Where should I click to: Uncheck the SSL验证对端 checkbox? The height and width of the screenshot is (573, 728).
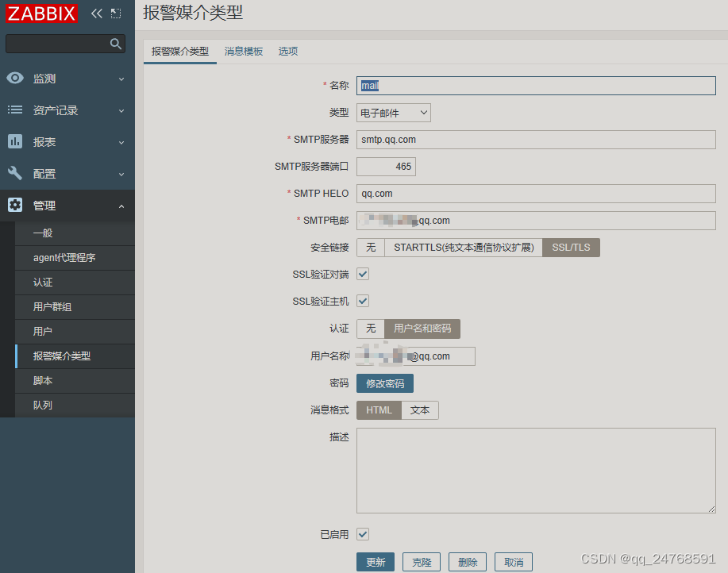(363, 274)
